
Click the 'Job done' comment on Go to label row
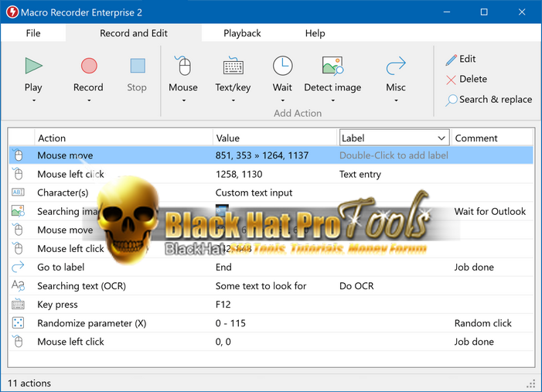click(x=473, y=267)
